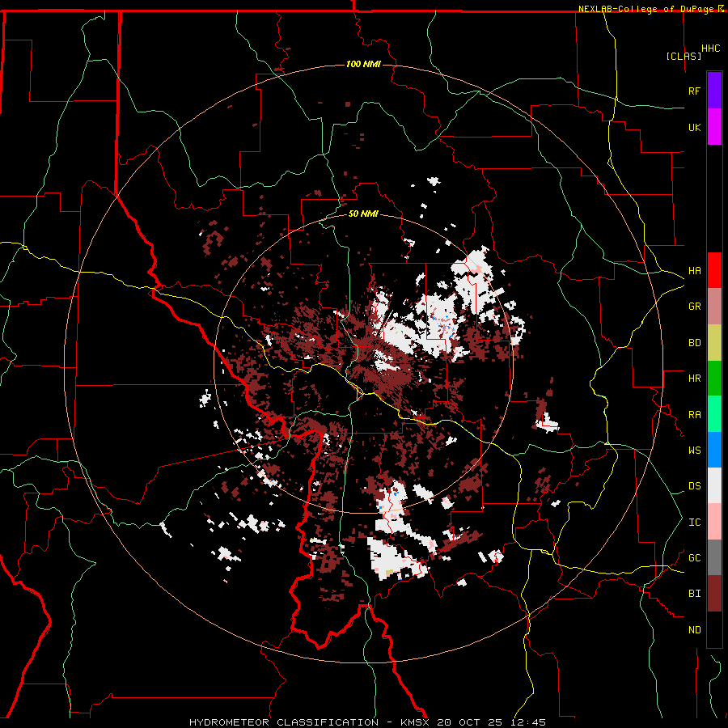728x728 pixels.
Task: Click the GC ground clutter gray swatch
Action: [x=714, y=557]
